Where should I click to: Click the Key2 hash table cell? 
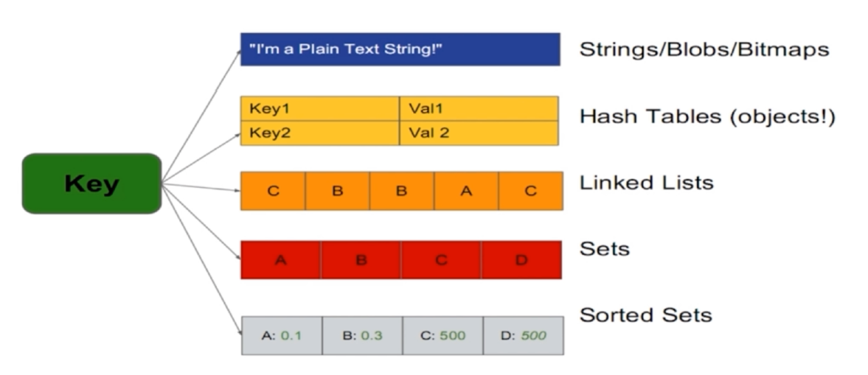tap(319, 133)
